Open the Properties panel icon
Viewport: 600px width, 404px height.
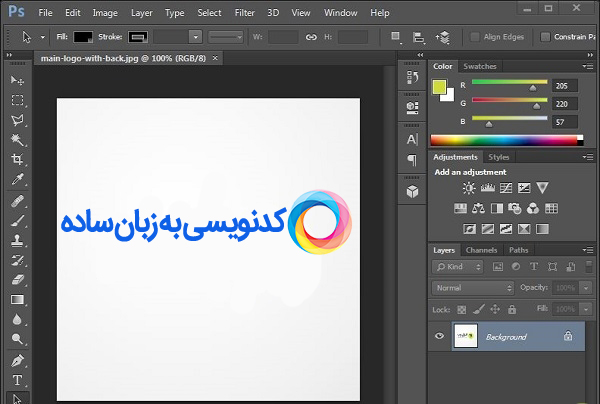coord(412,108)
